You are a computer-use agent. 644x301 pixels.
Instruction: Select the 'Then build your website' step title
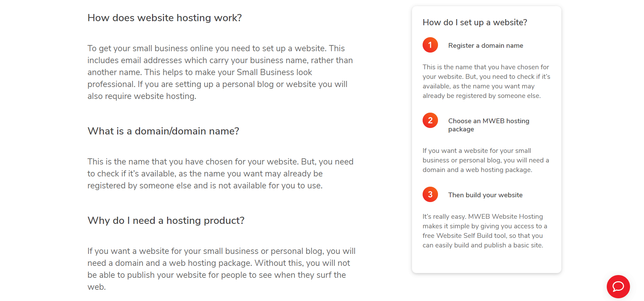(x=485, y=195)
